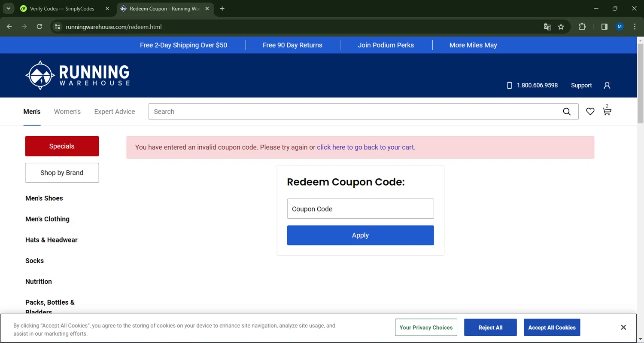Open Nutrition category

(39, 282)
